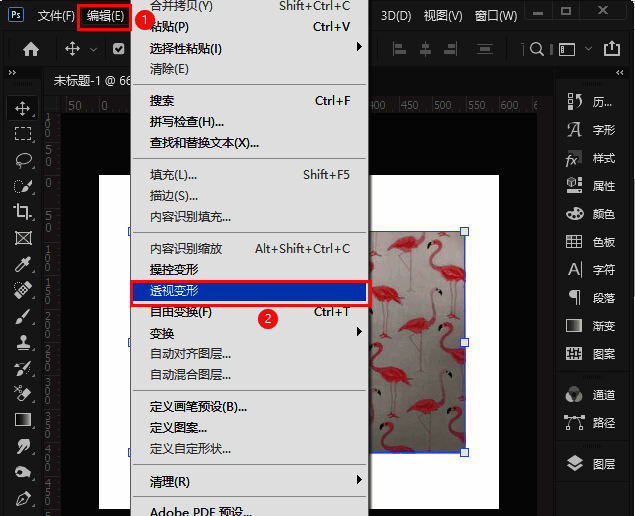Toggle the Auto-Select checkbox

coord(119,49)
